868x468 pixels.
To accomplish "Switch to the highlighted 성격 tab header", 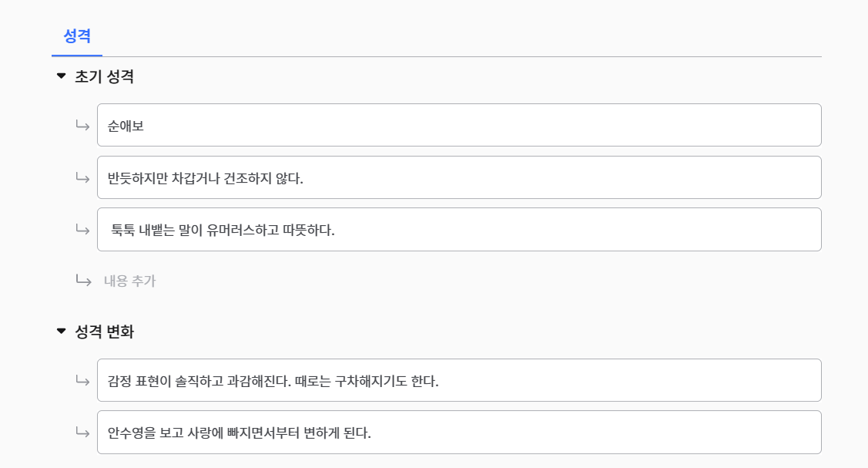I will click(x=76, y=34).
